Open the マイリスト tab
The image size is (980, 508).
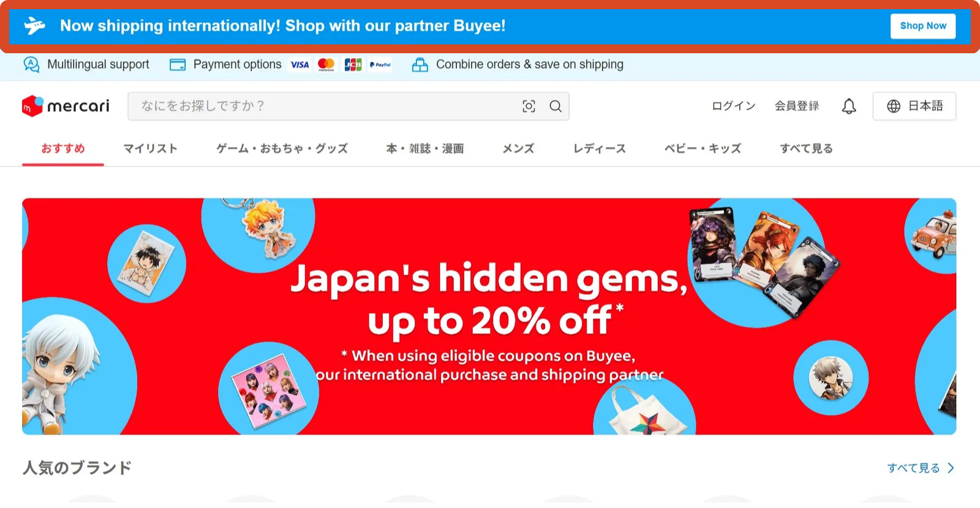coord(150,149)
